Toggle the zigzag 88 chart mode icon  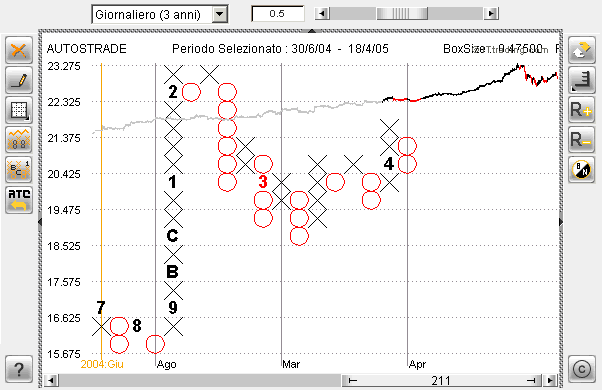[x=19, y=140]
